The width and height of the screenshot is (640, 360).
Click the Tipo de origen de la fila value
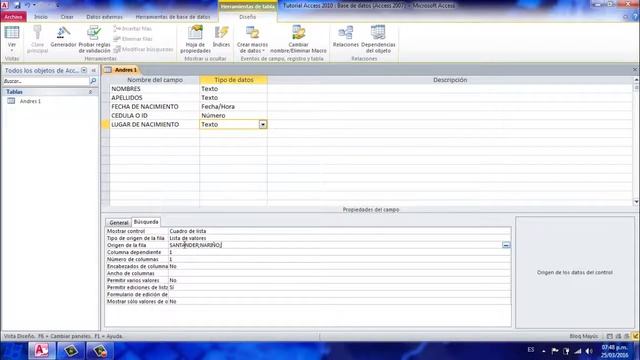pyautogui.click(x=339, y=238)
